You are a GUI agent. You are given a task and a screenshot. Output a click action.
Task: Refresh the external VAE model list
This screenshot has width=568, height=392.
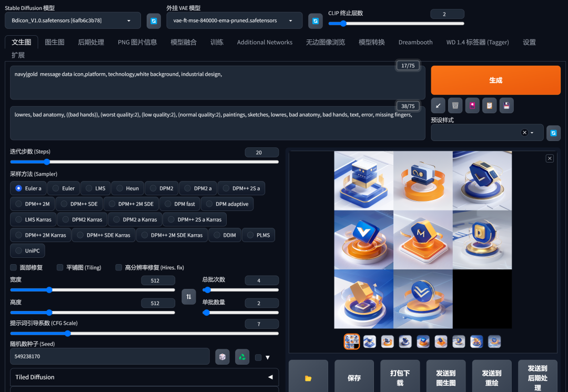(x=315, y=21)
